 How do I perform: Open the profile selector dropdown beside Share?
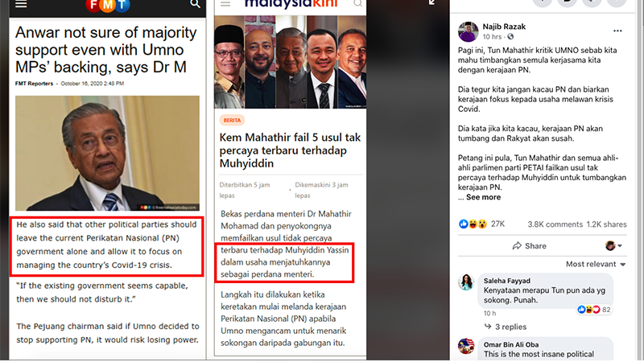613,246
